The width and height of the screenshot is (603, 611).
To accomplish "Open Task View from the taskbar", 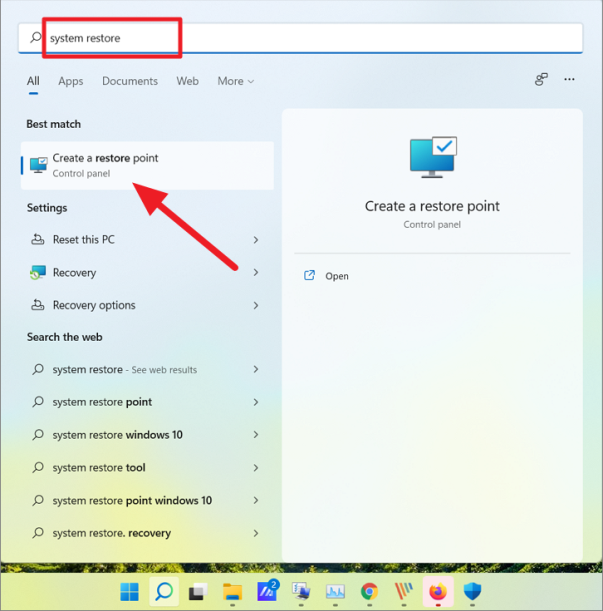I will [198, 592].
